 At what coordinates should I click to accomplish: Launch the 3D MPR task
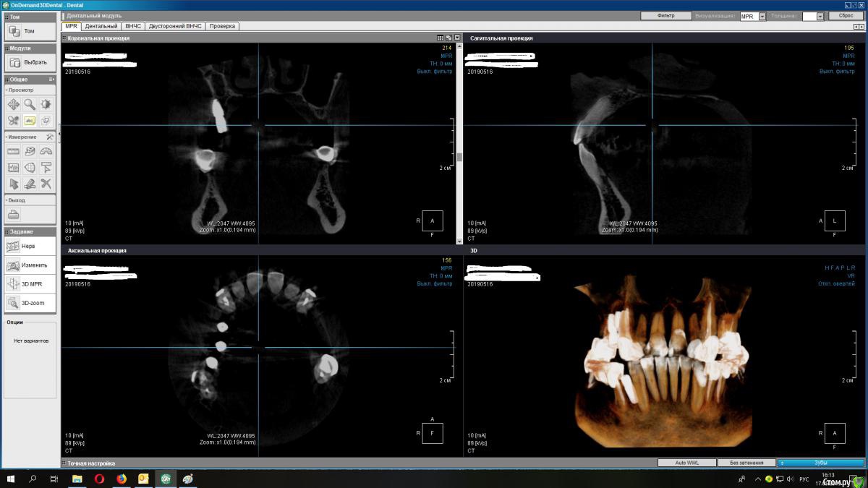tap(29, 284)
